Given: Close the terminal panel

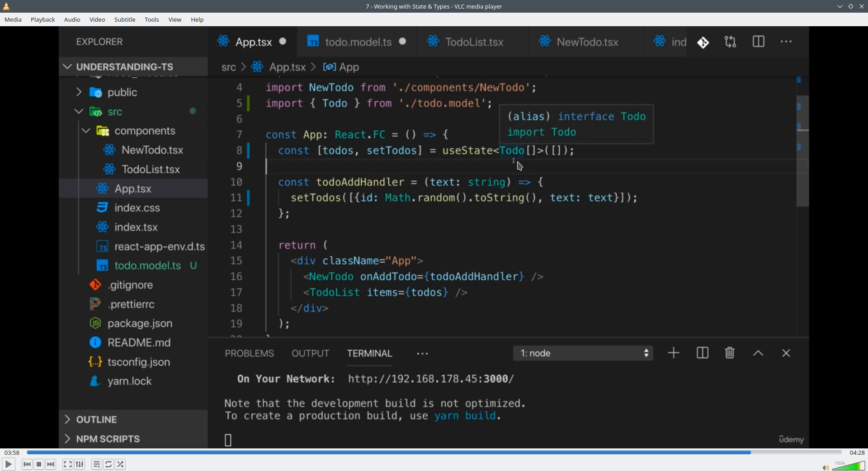Looking at the screenshot, I should [787, 353].
